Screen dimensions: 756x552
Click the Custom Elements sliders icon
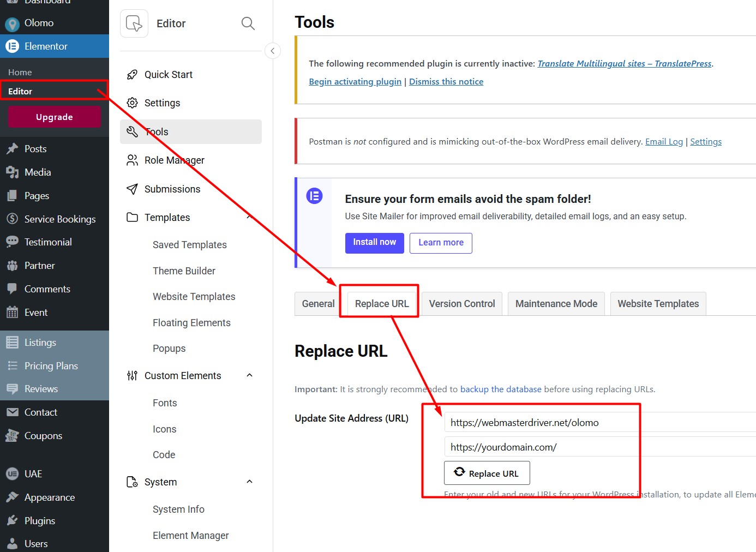coord(132,376)
